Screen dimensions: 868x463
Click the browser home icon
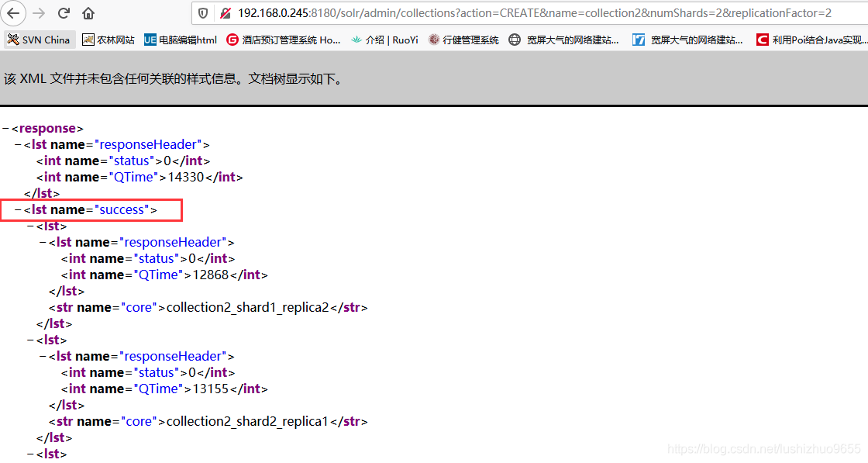pyautogui.click(x=88, y=12)
